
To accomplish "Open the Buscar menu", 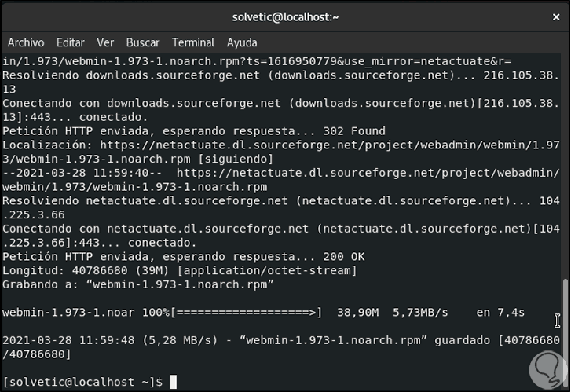I will click(143, 42).
